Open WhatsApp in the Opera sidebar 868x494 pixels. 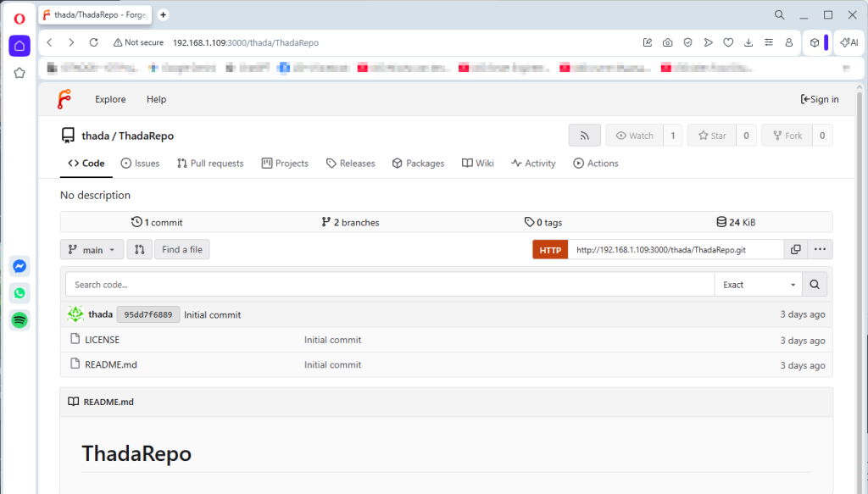(19, 293)
